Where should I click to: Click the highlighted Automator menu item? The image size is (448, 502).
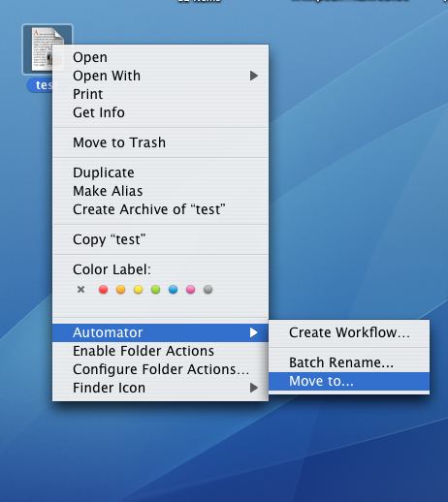[160, 332]
